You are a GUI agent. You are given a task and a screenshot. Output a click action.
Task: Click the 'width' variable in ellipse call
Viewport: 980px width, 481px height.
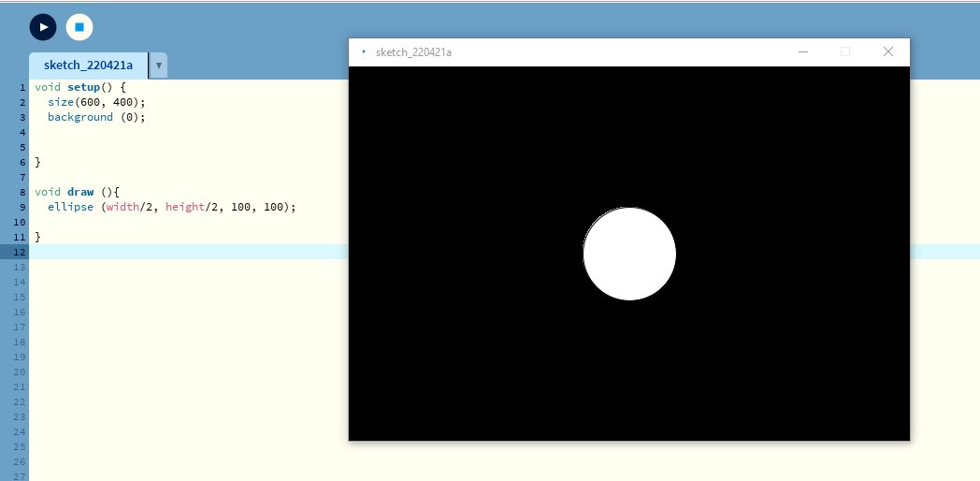[x=122, y=207]
